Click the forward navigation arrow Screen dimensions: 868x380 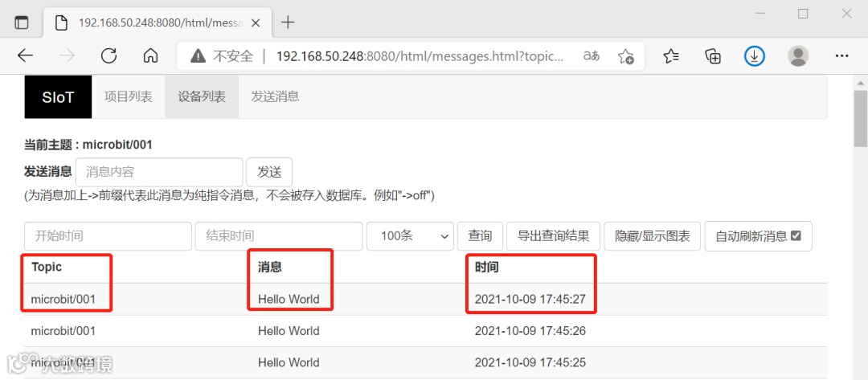click(68, 56)
